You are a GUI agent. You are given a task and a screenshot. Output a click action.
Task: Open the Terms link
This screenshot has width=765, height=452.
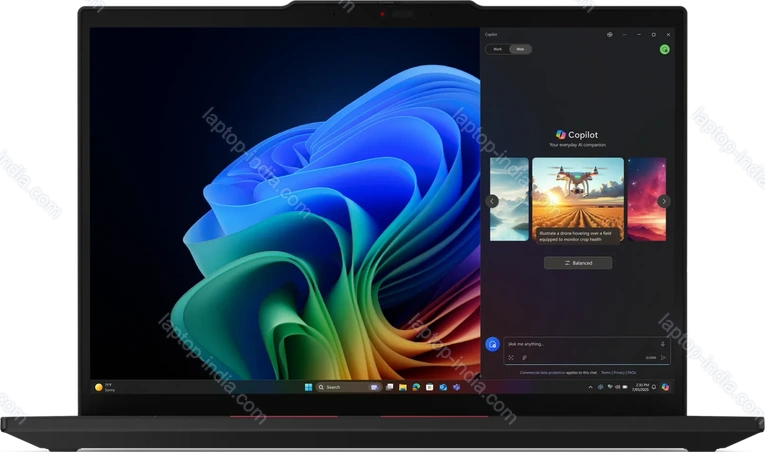(x=606, y=372)
